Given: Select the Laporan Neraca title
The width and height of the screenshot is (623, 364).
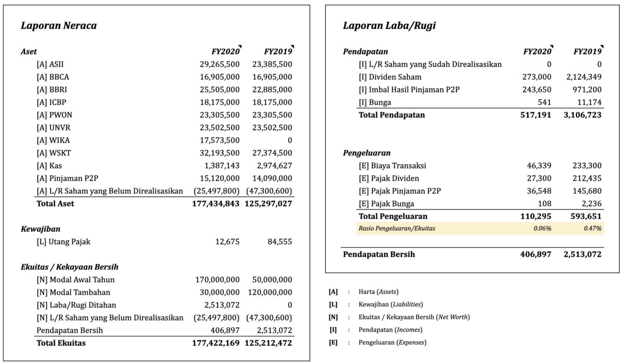Looking at the screenshot, I should click(x=59, y=25).
